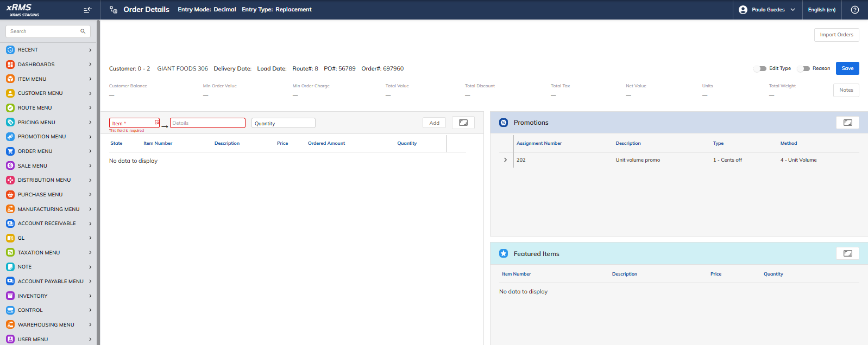The width and height of the screenshot is (868, 345).
Task: Open the SALE MENU item
Action: [49, 166]
